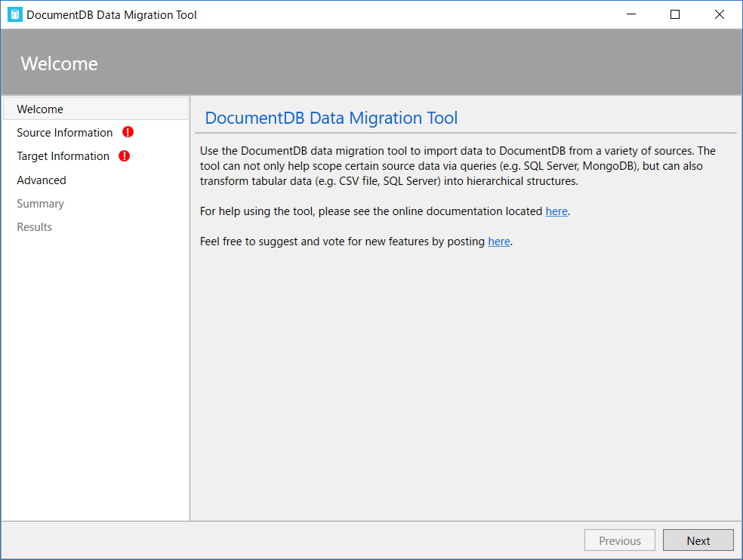
Task: Select the Results step in sidebar
Action: click(35, 227)
